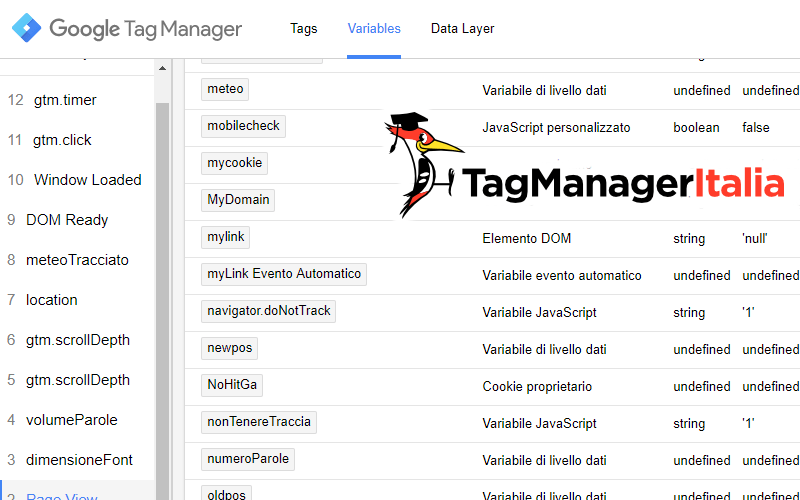Click the mycookie variable chip
The image size is (800, 500).
234,163
